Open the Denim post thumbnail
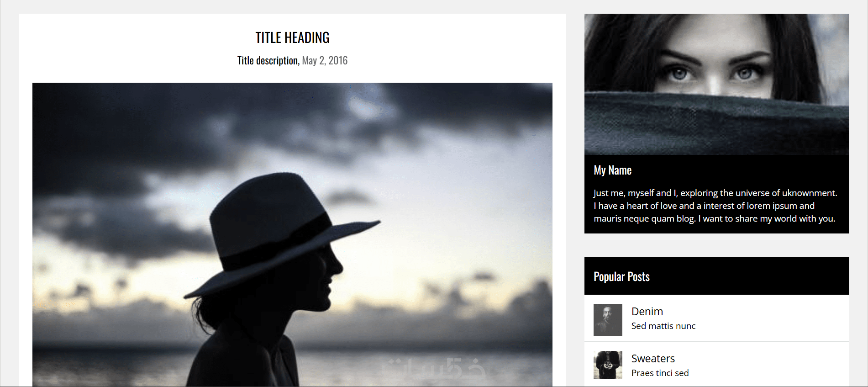 pos(608,320)
